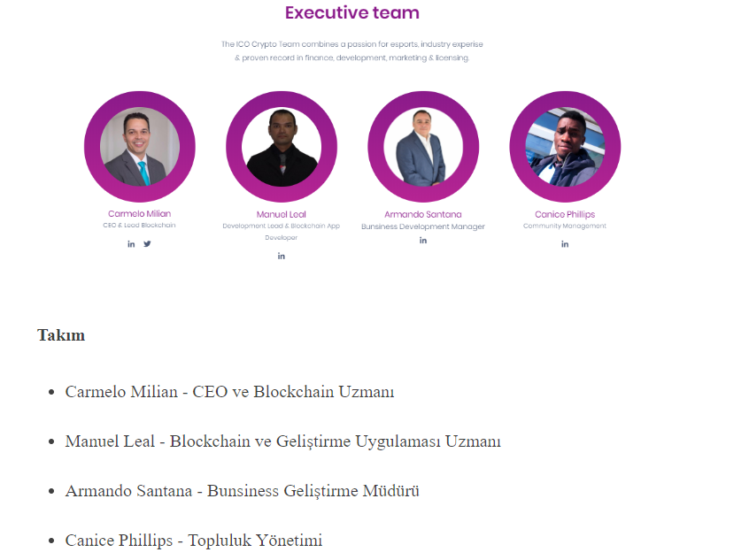The height and width of the screenshot is (560, 749).
Task: Click Carmelo Milian's circular profile photo
Action: [140, 147]
